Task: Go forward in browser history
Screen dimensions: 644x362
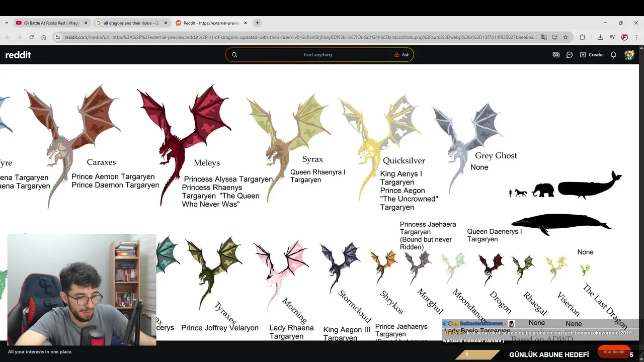Action: point(19,37)
